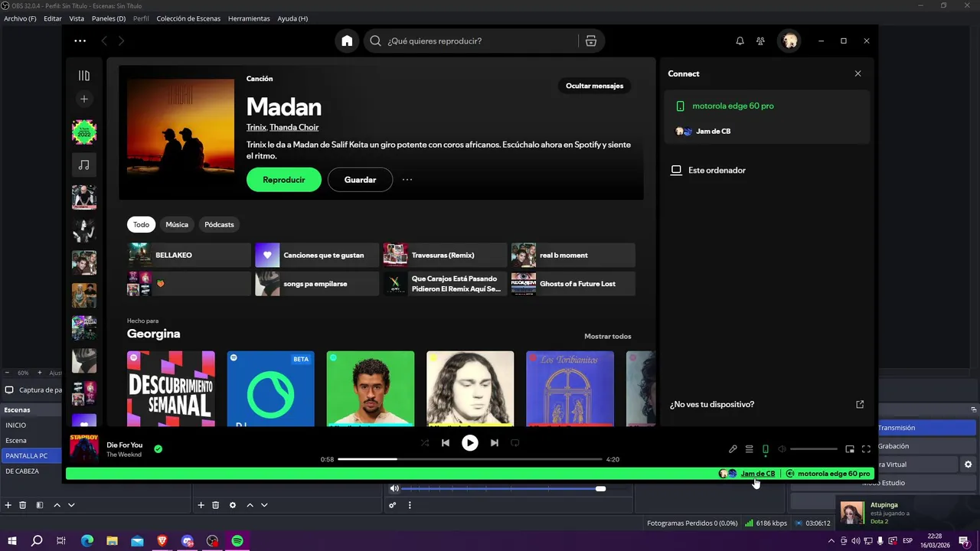Skip to previous track
980x551 pixels.
446,442
